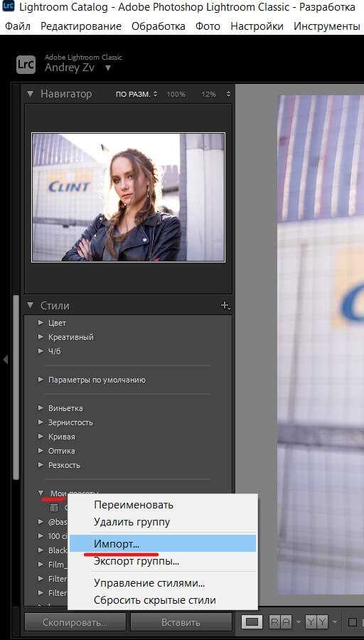
Task: Click the Вставить button
Action: 181,622
